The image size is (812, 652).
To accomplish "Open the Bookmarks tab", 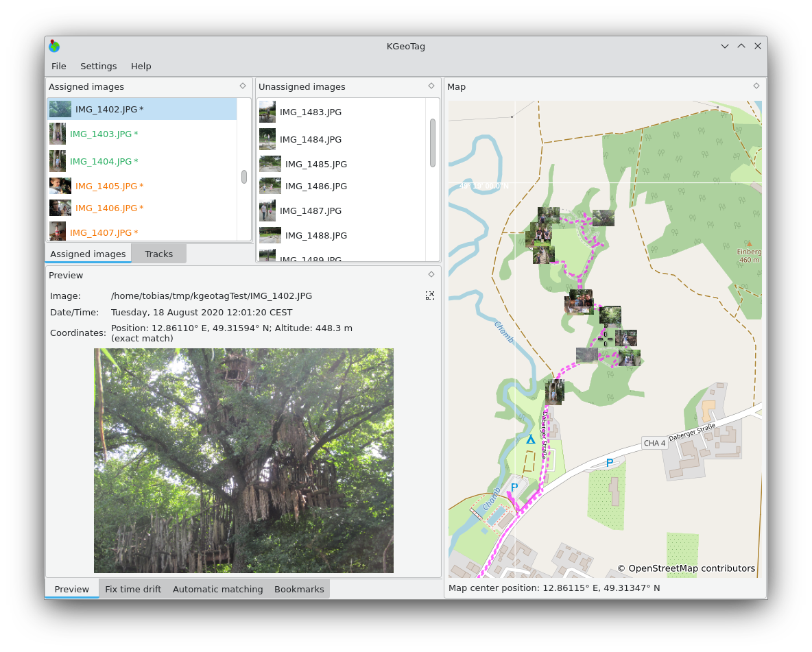I will [x=299, y=590].
